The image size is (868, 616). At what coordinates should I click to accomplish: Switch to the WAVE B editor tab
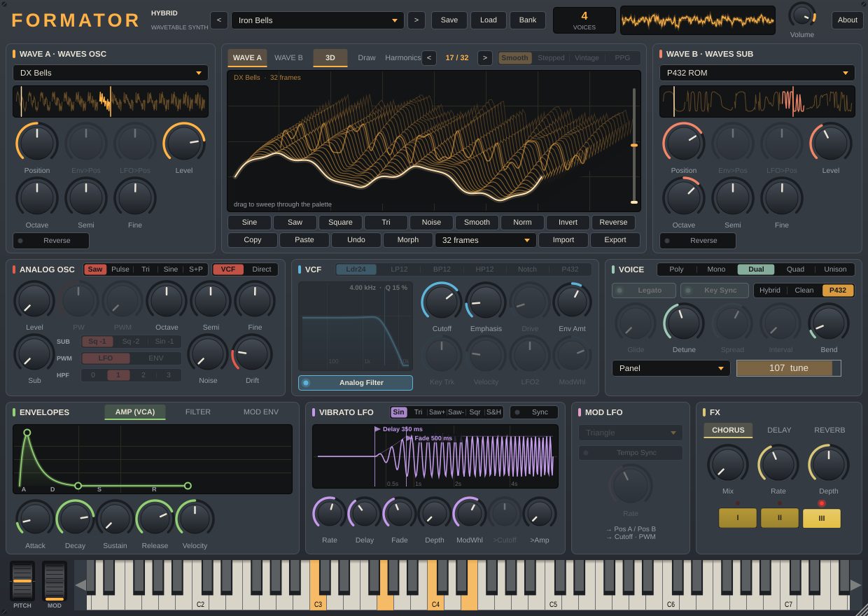[288, 58]
